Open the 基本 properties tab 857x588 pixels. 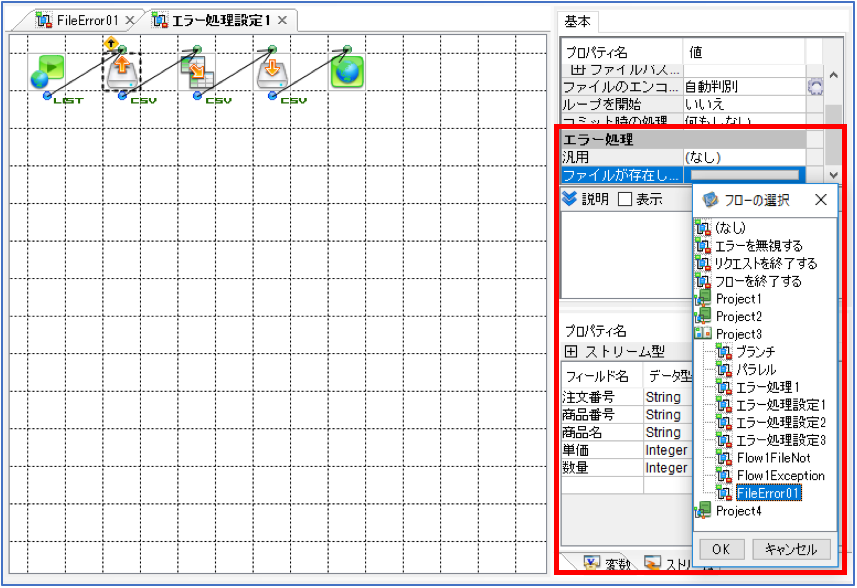[577, 21]
